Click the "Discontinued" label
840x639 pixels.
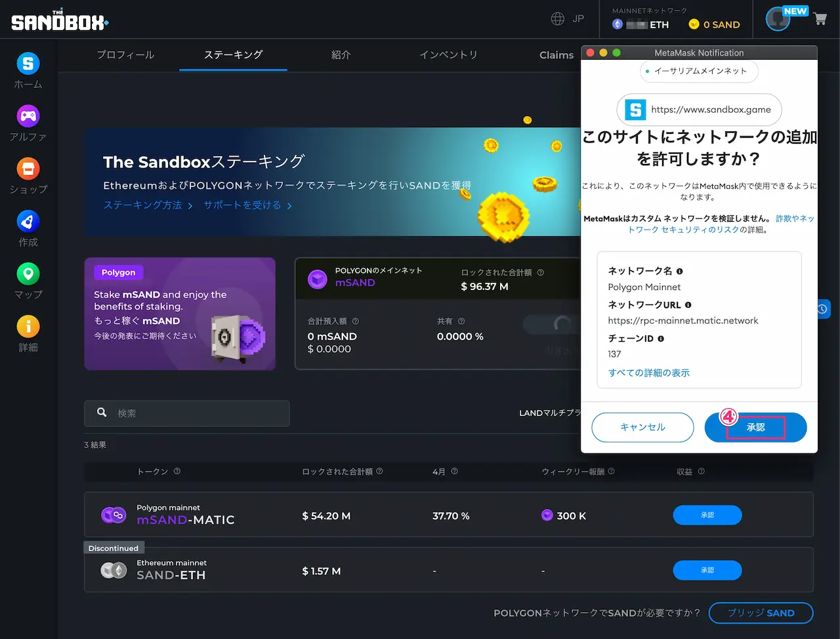(x=114, y=548)
